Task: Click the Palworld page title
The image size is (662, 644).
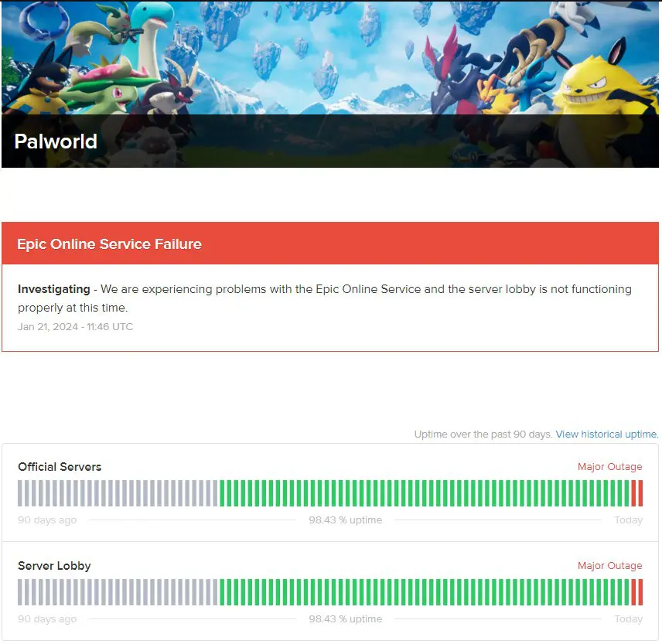Action: click(x=56, y=141)
